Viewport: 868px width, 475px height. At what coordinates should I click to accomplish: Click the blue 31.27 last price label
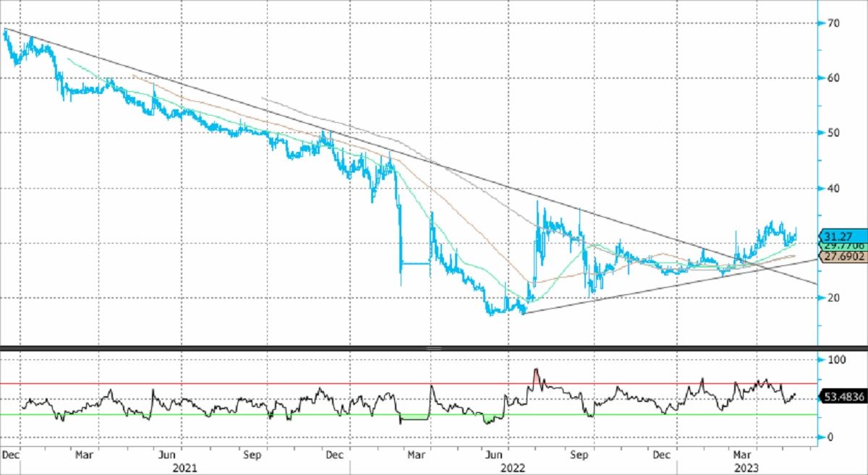[842, 235]
